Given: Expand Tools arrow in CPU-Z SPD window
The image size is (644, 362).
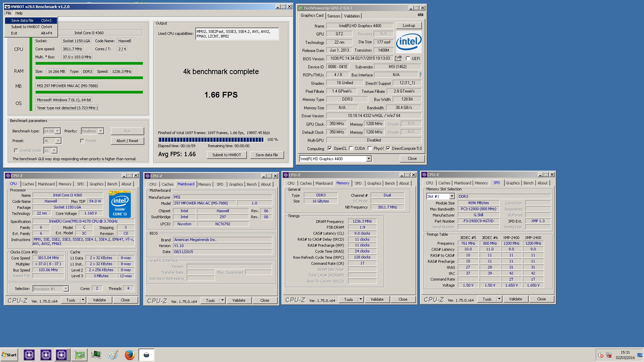Looking at the screenshot, I should tap(499, 299).
